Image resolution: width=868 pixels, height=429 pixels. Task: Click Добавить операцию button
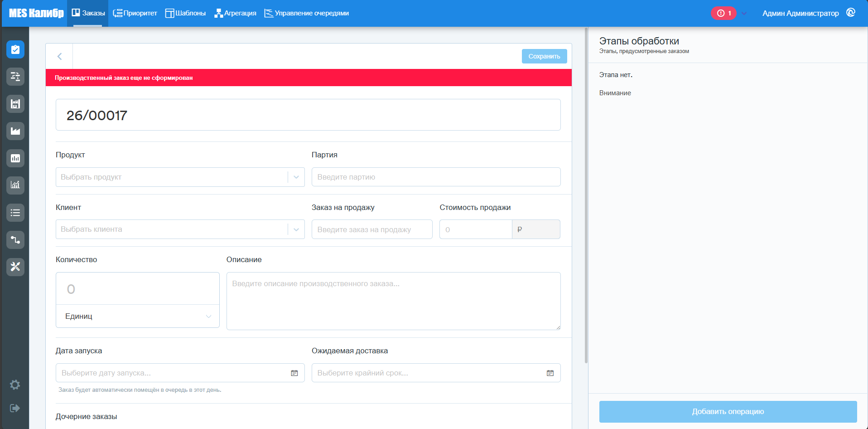728,411
